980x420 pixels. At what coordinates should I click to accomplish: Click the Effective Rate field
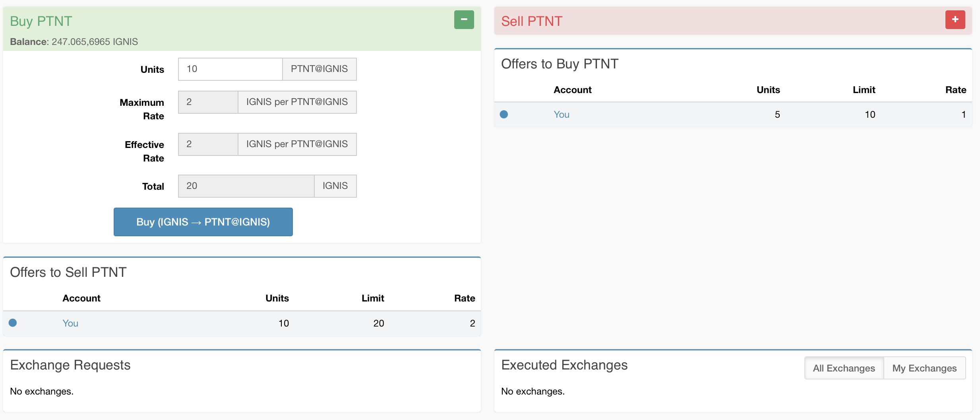(208, 144)
